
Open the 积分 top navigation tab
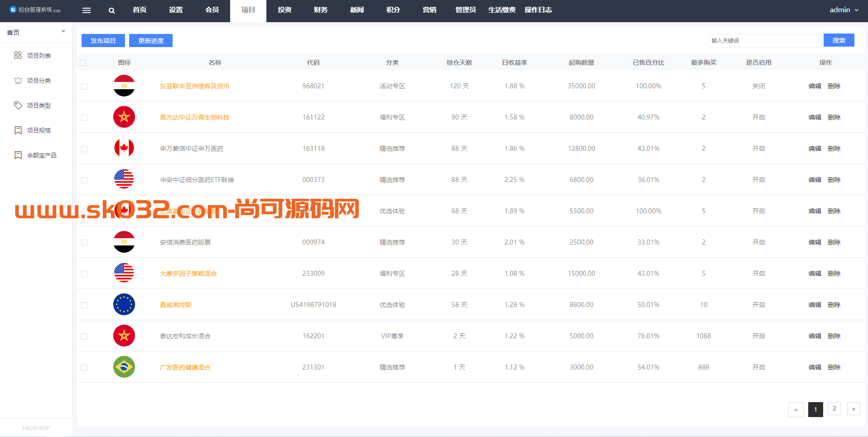coord(393,10)
